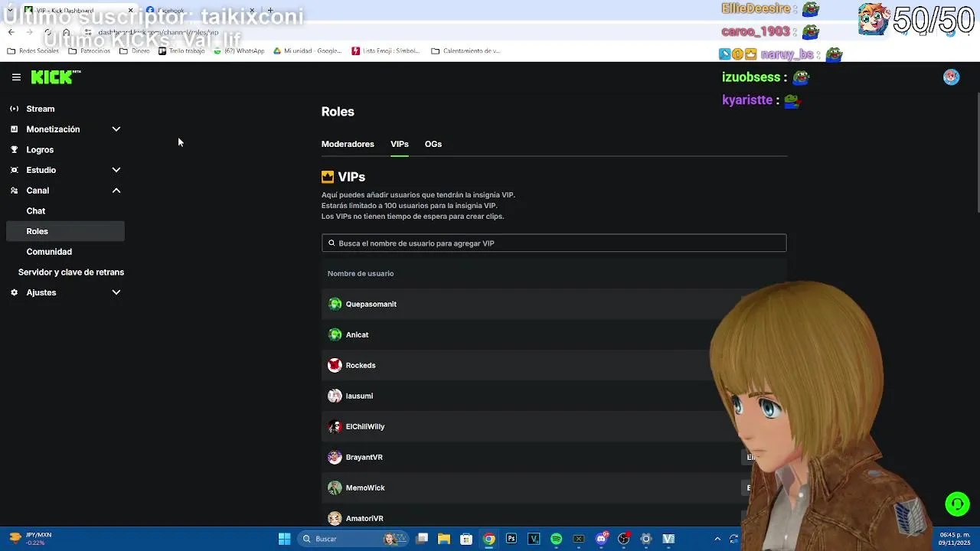Switch to the OGs tab
This screenshot has height=551, width=980.
click(x=433, y=144)
